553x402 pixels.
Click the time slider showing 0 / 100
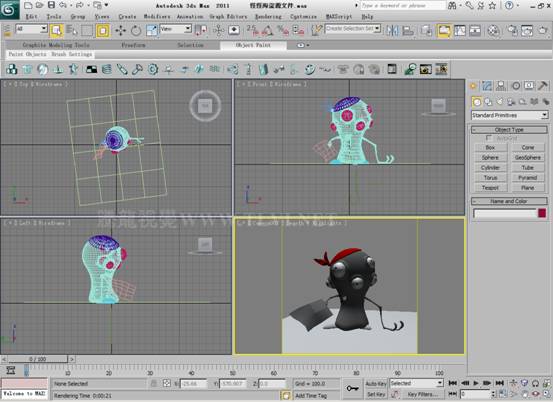[38, 359]
